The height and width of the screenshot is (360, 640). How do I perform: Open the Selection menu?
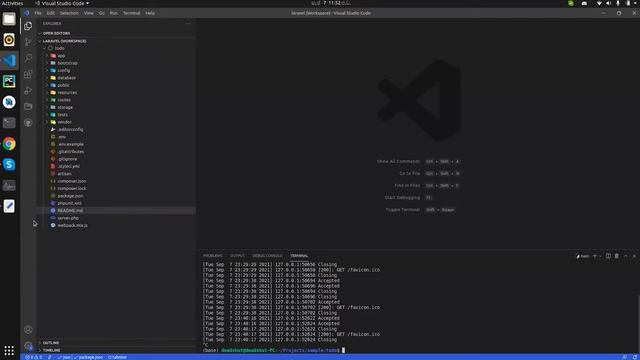pyautogui.click(x=69, y=13)
